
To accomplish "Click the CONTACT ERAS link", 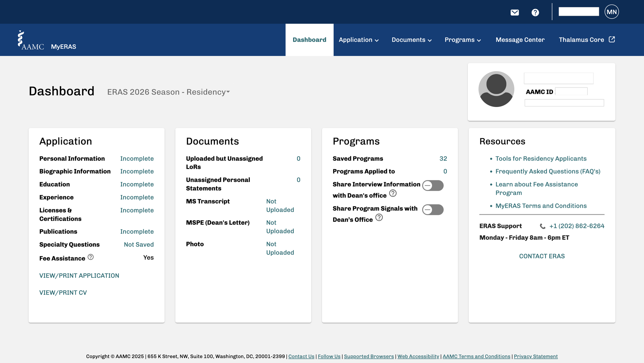I will (x=542, y=256).
